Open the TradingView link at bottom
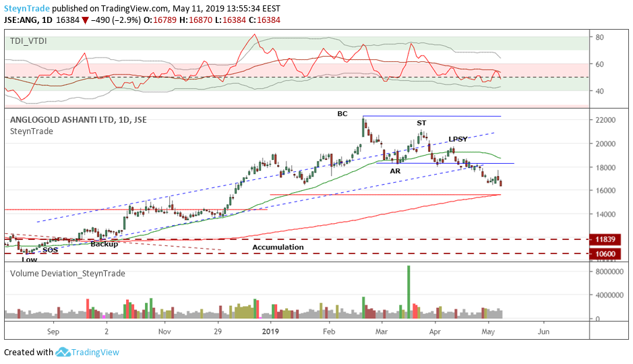The height and width of the screenshot is (364, 633). tap(95, 353)
